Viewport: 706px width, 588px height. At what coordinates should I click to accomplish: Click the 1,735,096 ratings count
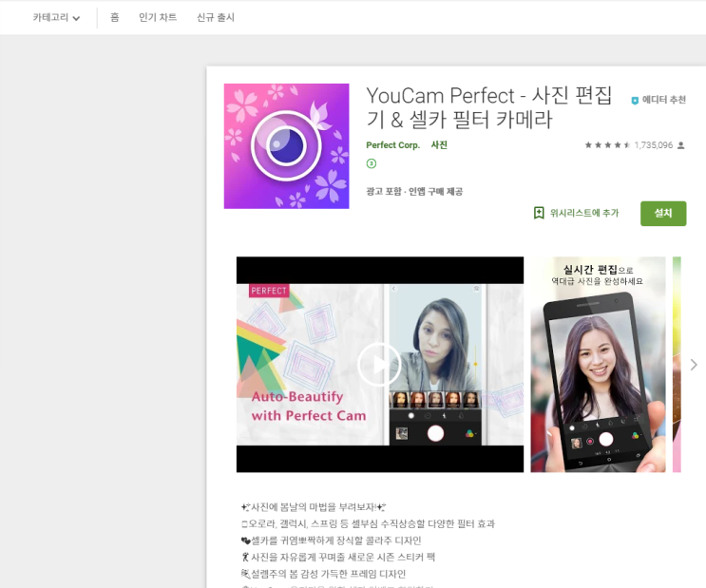[654, 145]
